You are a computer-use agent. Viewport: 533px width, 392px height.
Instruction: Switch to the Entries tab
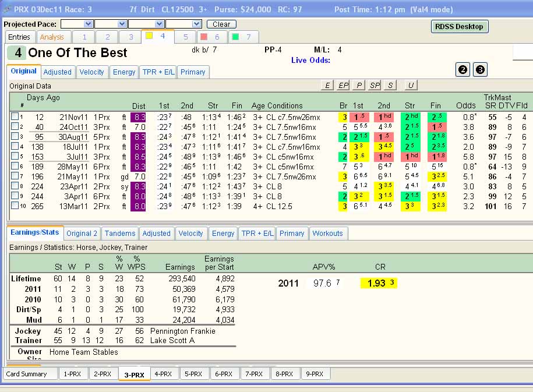point(19,37)
